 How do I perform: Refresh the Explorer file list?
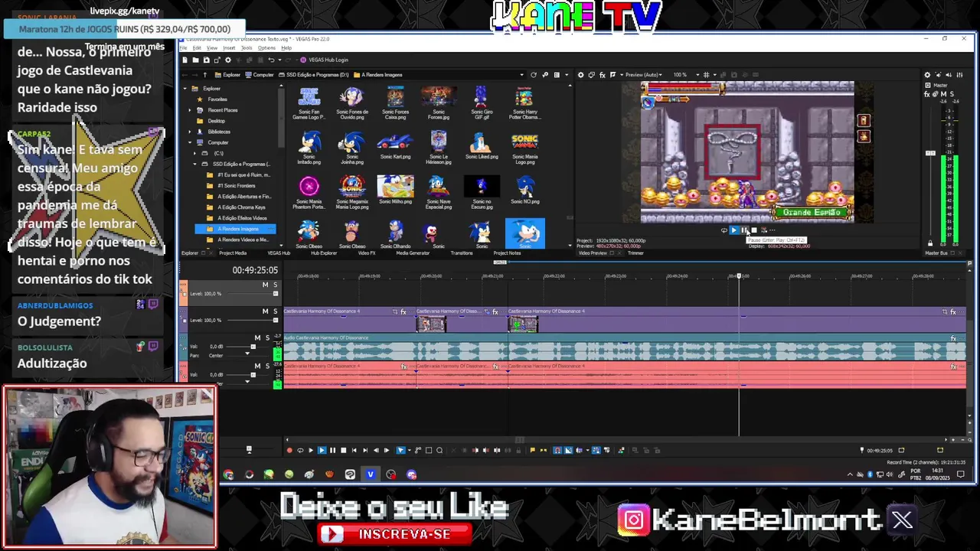click(x=534, y=75)
